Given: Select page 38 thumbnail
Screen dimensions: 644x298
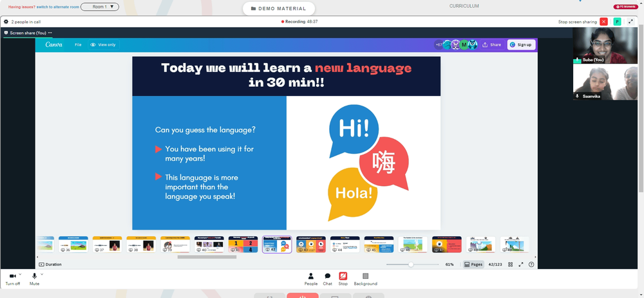Looking at the screenshot, I should (x=141, y=244).
